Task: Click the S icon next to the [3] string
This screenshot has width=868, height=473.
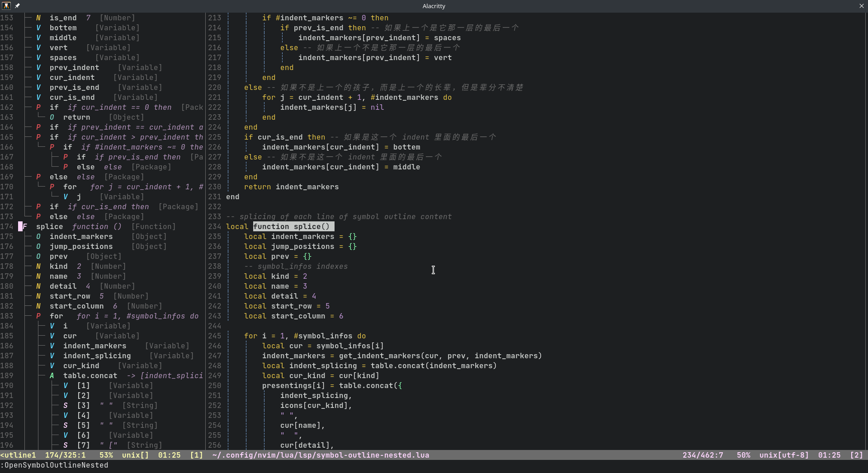Action: coord(66,405)
